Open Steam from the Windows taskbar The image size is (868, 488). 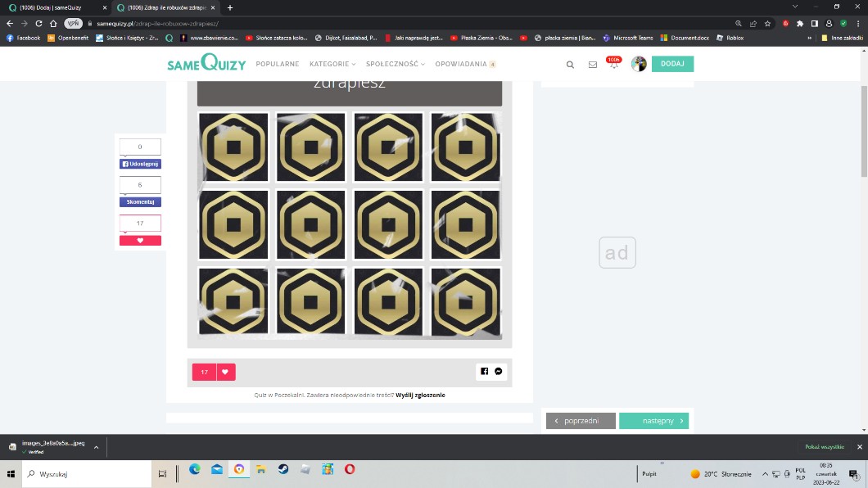pyautogui.click(x=283, y=470)
